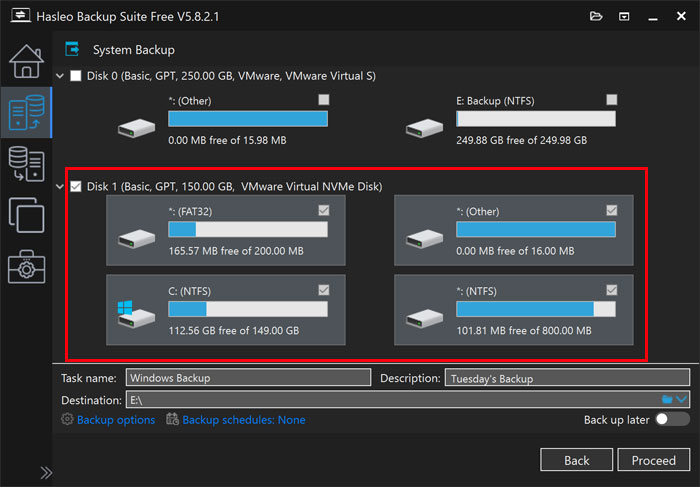This screenshot has height=487, width=700.
Task: Click the "E: Backup (NTFS)" label
Action: click(x=495, y=101)
